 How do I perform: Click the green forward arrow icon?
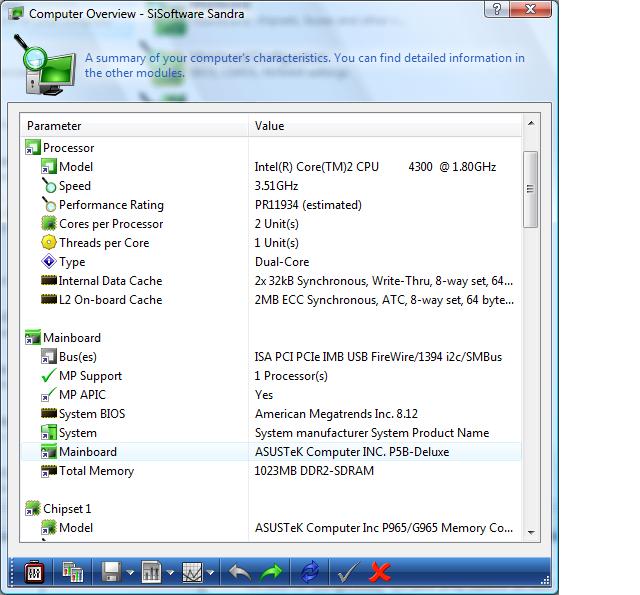click(x=271, y=572)
